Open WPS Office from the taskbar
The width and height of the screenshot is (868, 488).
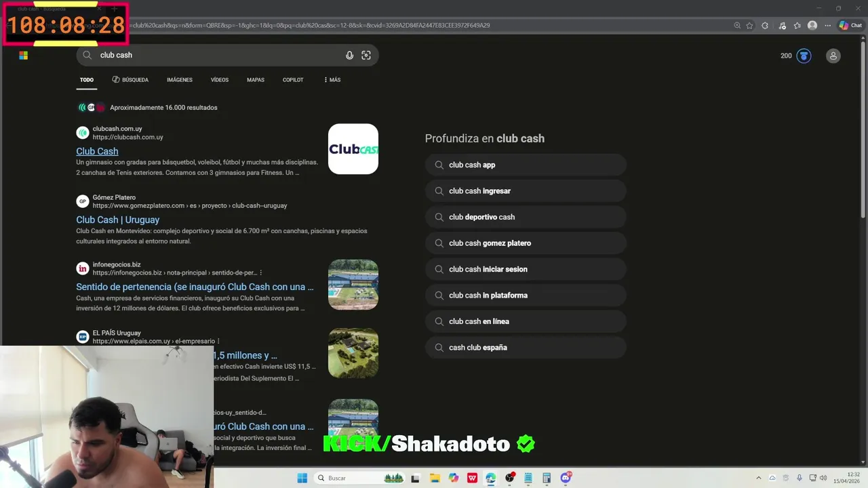click(x=472, y=478)
